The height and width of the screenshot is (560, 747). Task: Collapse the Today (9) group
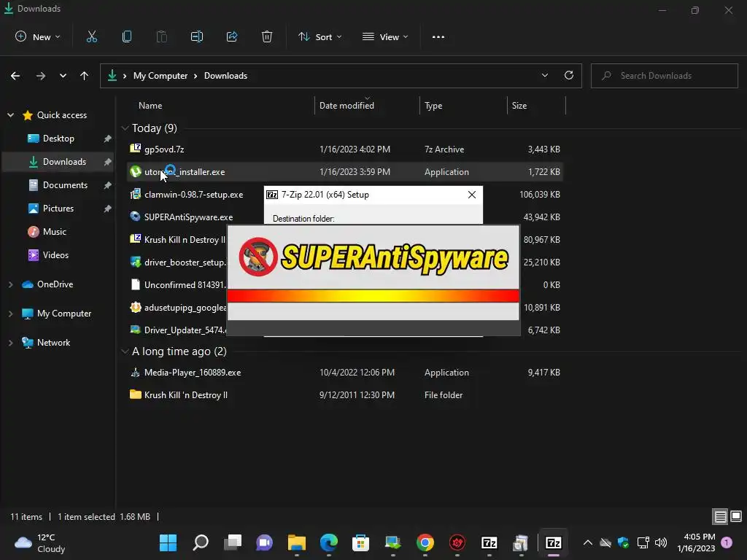click(125, 128)
